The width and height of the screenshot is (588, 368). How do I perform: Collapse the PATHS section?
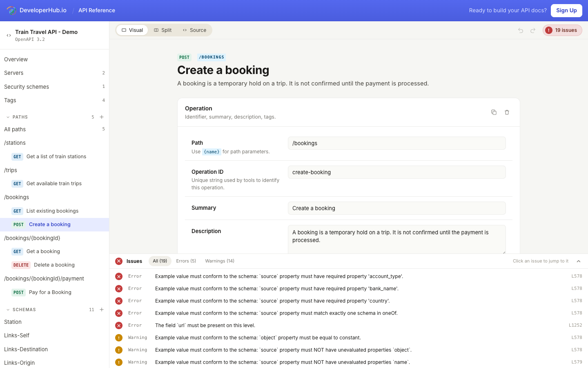tap(8, 117)
